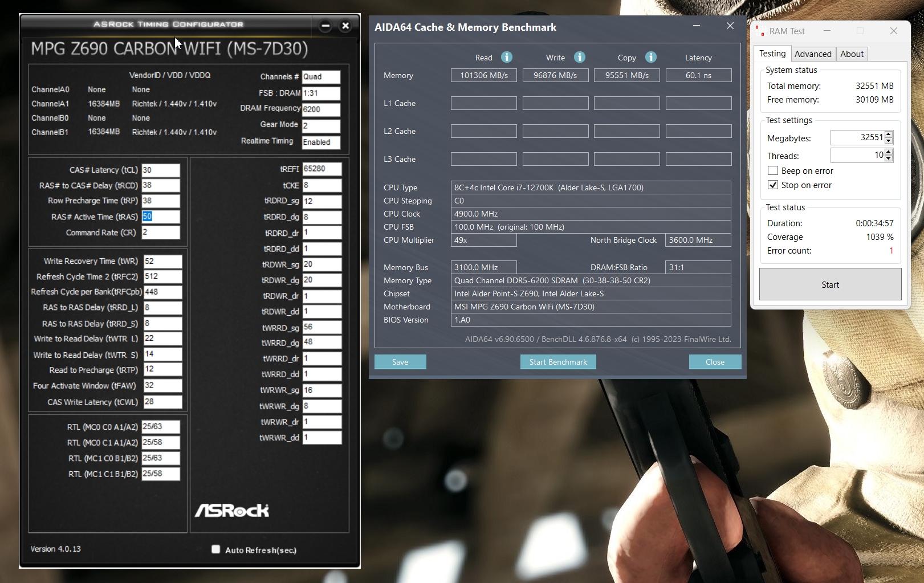Decrease Threads with the down arrow

click(889, 158)
